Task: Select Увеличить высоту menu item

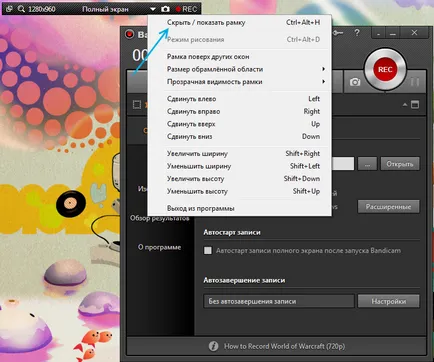Action: (x=240, y=179)
